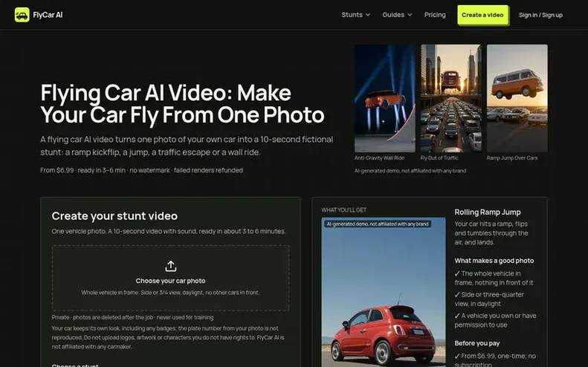This screenshot has height=367, width=588.
Task: Select the Ramp Jump Over Cars thumbnail
Action: click(x=517, y=98)
